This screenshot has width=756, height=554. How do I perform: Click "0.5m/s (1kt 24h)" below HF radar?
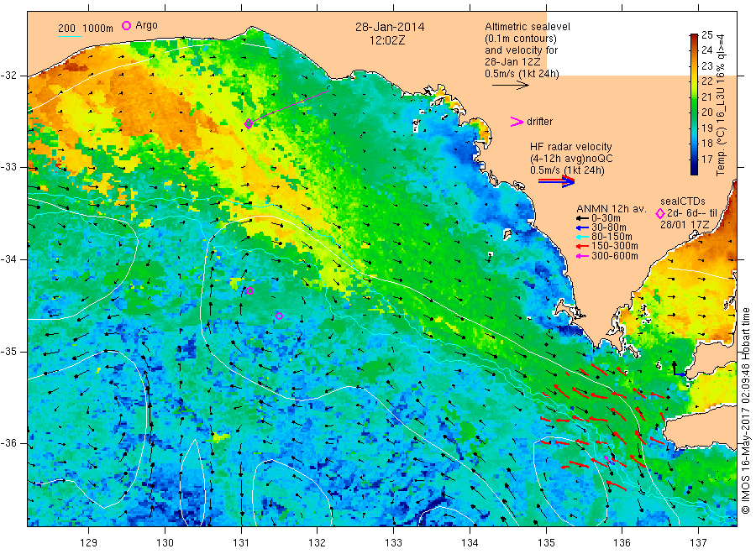[568, 170]
